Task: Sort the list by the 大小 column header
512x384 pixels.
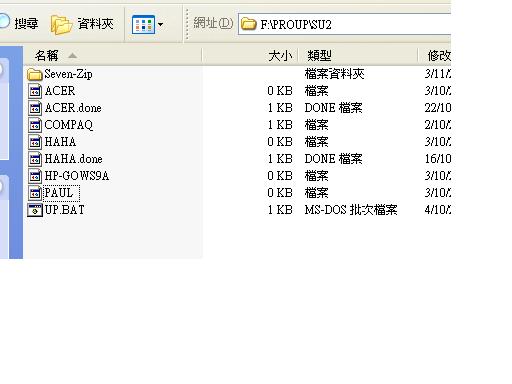Action: coord(250,55)
